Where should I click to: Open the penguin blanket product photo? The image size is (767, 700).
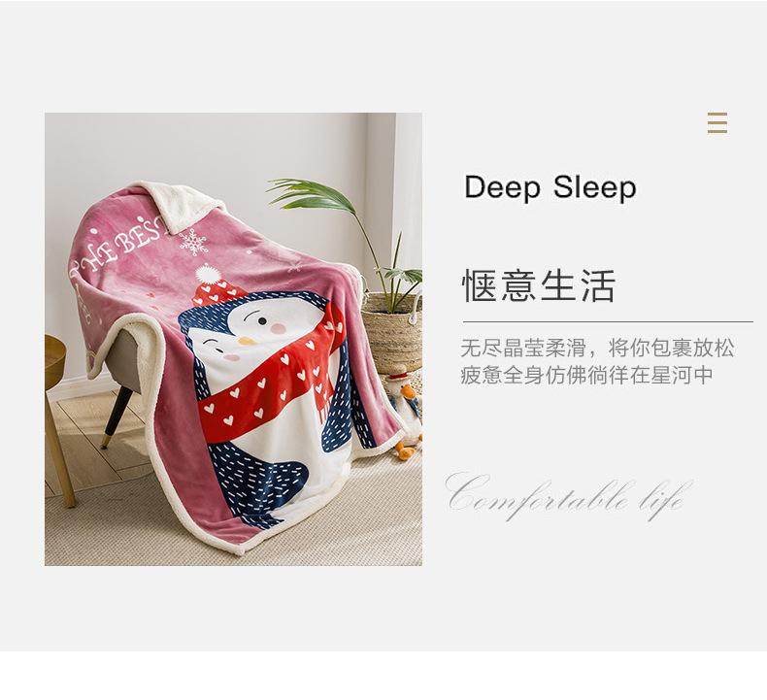[x=233, y=339]
